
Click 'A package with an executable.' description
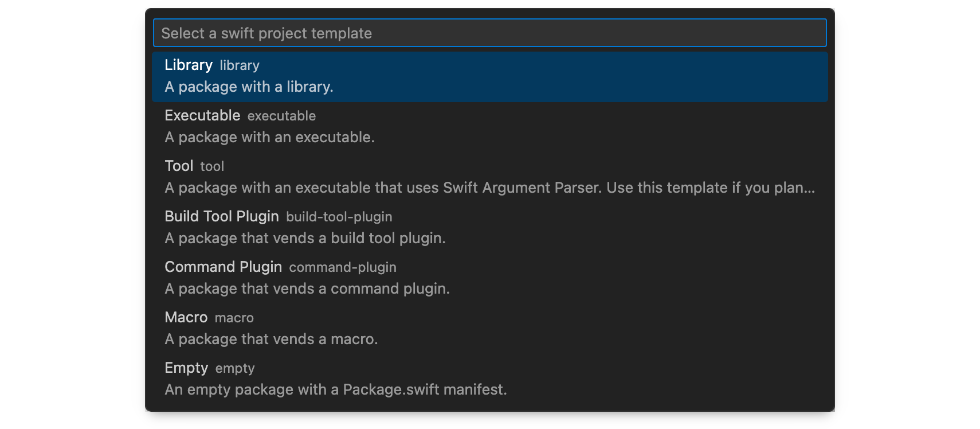click(269, 137)
